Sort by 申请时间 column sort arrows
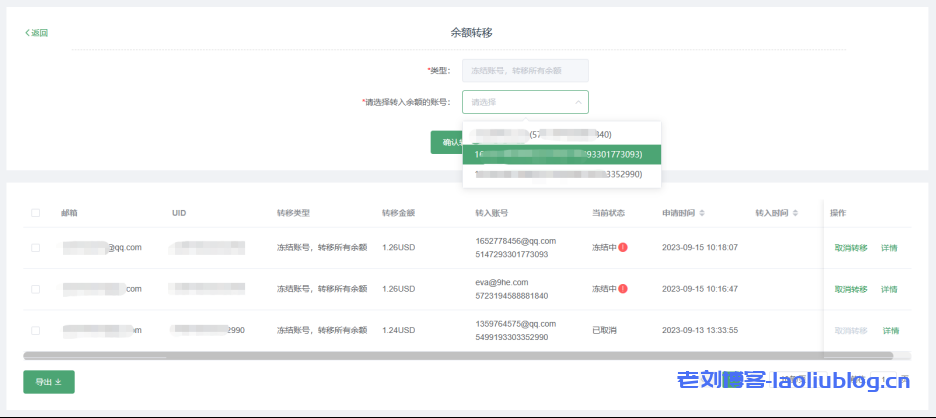 701,213
